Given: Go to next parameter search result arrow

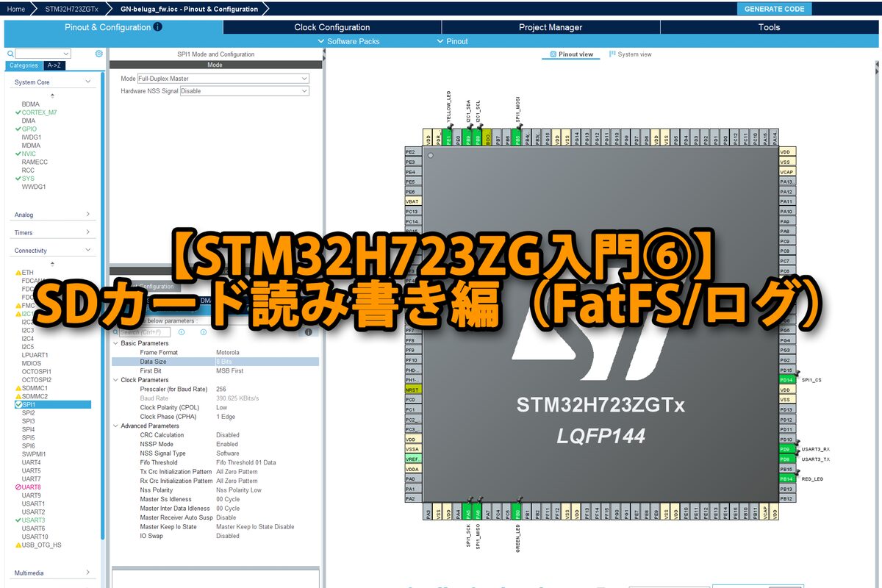Looking at the screenshot, I should point(203,332).
